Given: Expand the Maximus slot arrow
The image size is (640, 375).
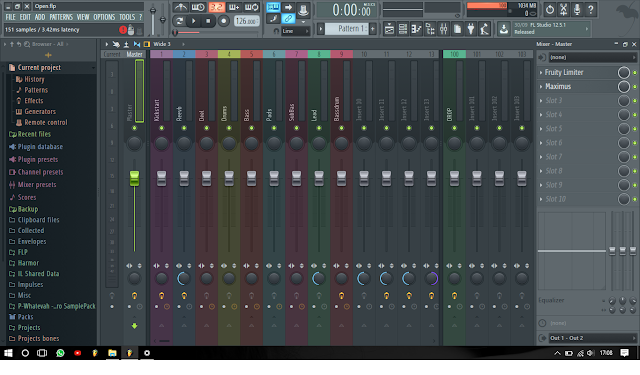Looking at the screenshot, I should (541, 87).
